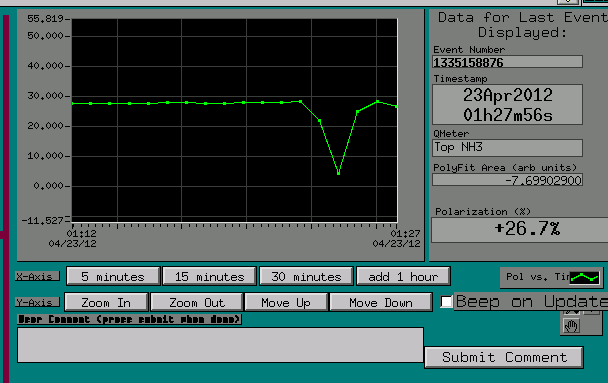Enable the Beep on Update checkbox
608x383 pixels.
(x=446, y=302)
